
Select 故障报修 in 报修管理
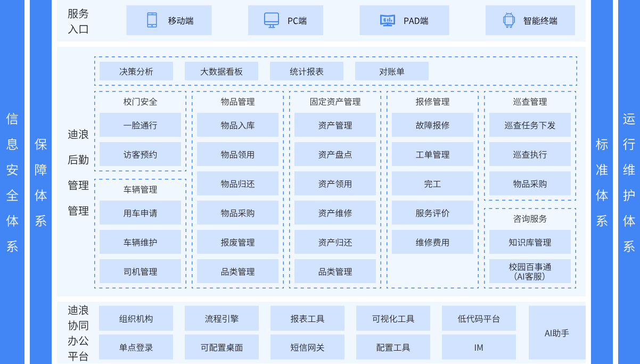432,125
